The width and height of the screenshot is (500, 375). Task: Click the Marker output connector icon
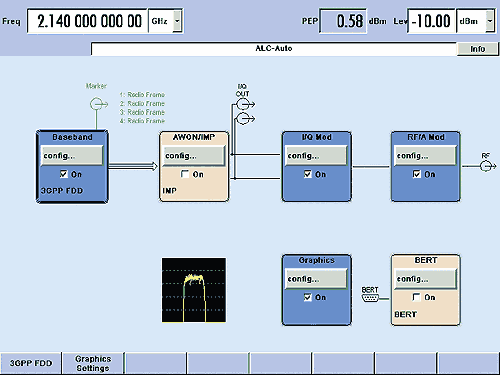pos(98,104)
